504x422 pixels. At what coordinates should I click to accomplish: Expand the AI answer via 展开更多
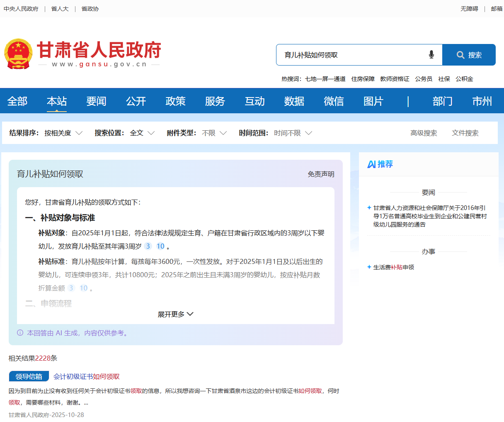(175, 314)
